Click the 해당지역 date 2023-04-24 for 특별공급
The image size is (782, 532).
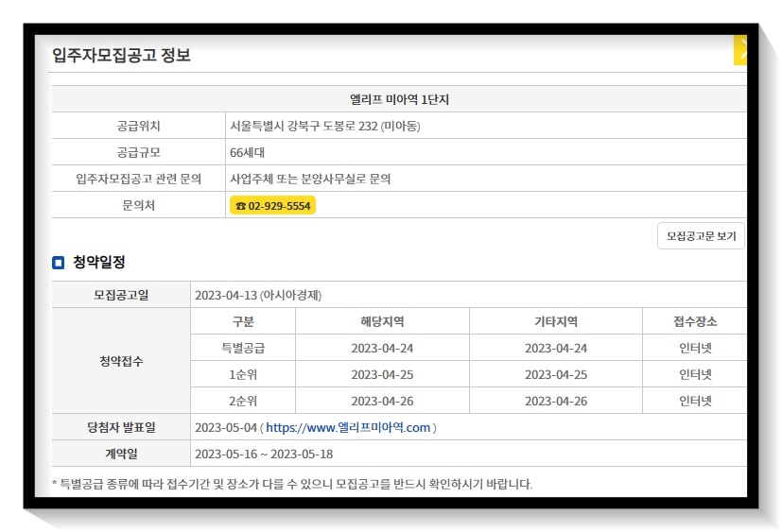click(x=382, y=348)
